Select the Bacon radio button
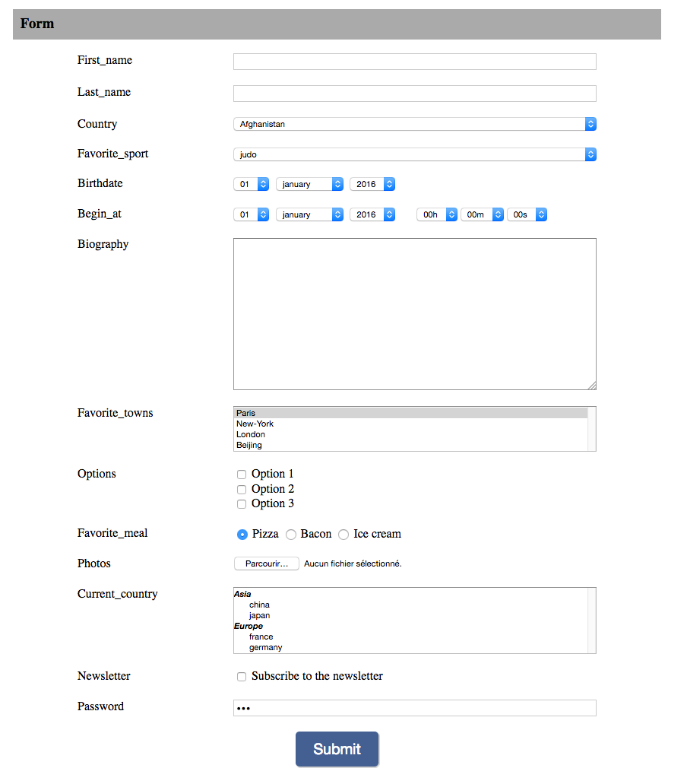 tap(291, 535)
